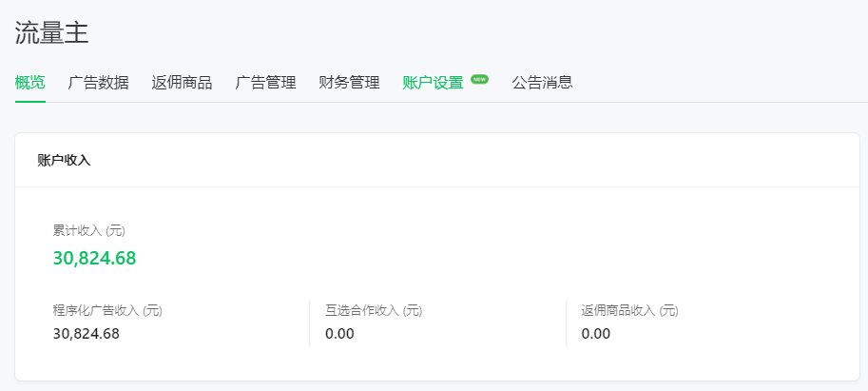This screenshot has height=391, width=868.
Task: Click the 流量主 page title
Action: pyautogui.click(x=51, y=33)
